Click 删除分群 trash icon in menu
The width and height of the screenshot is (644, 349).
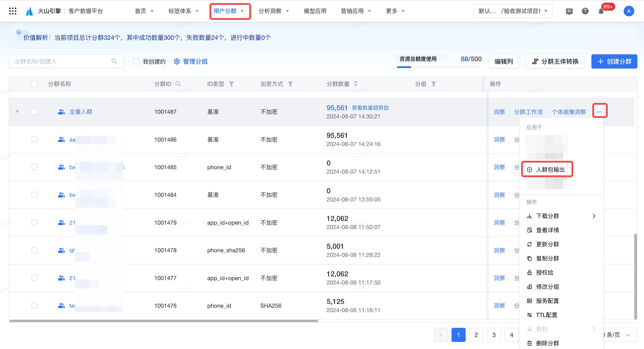529,343
